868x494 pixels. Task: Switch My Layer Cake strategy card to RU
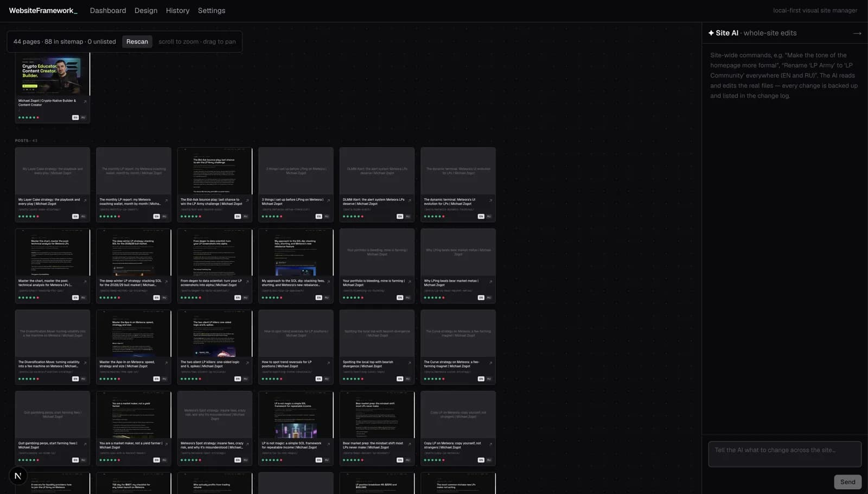tap(83, 216)
